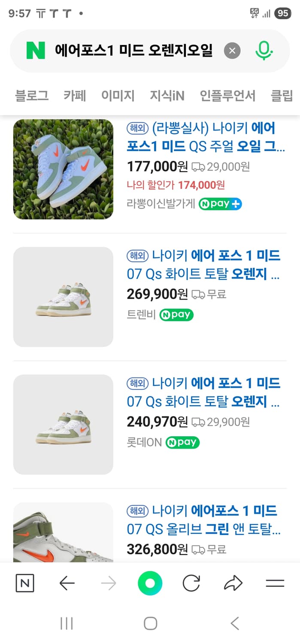Switch to the 이미지 search tab

coord(118,96)
